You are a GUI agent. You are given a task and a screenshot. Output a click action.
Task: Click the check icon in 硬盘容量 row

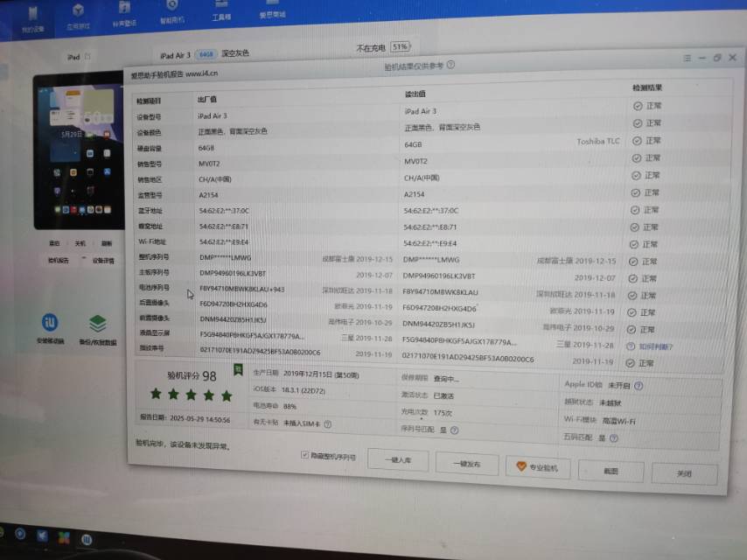[x=637, y=141]
